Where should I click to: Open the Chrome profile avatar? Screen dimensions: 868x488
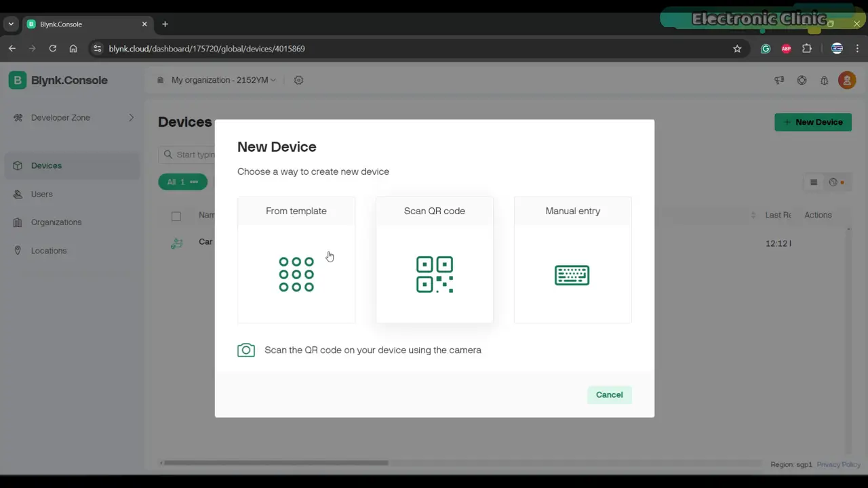[x=837, y=49]
